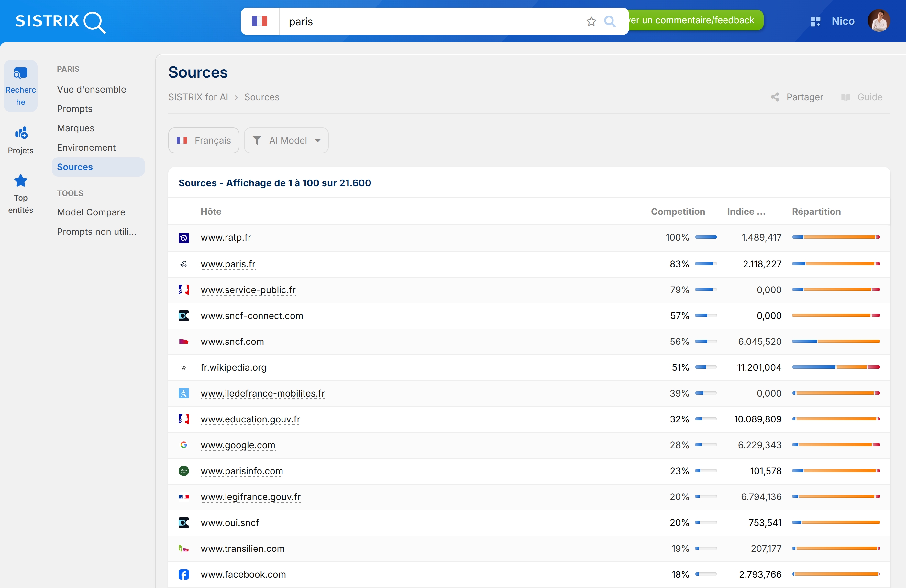This screenshot has width=906, height=588.
Task: Sort by the Competition column header
Action: coord(678,212)
